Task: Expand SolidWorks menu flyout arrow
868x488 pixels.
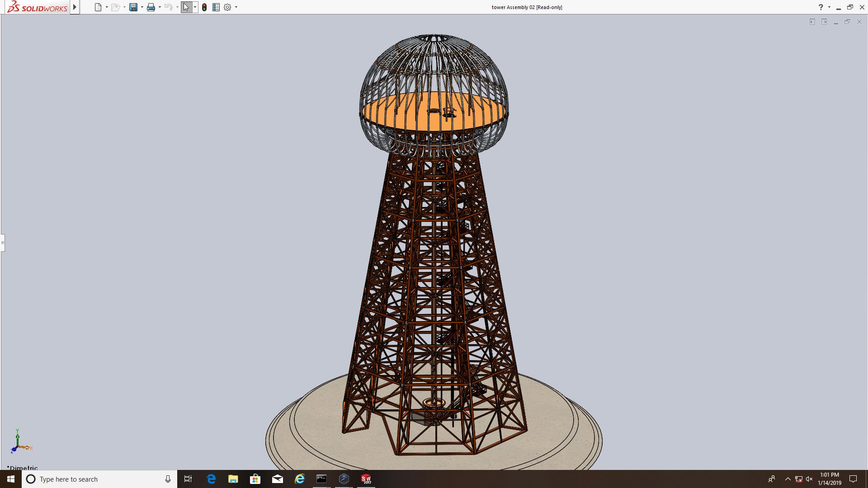Action: tap(75, 7)
